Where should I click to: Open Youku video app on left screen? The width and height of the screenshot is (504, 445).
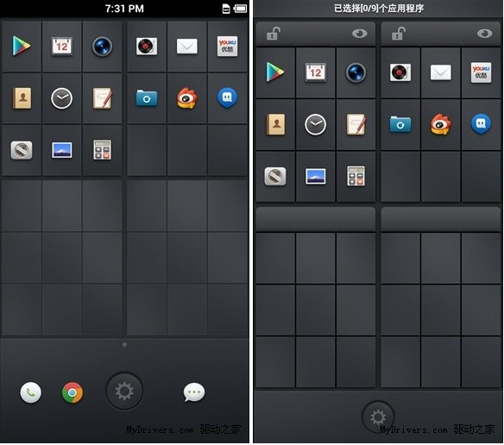pyautogui.click(x=227, y=47)
